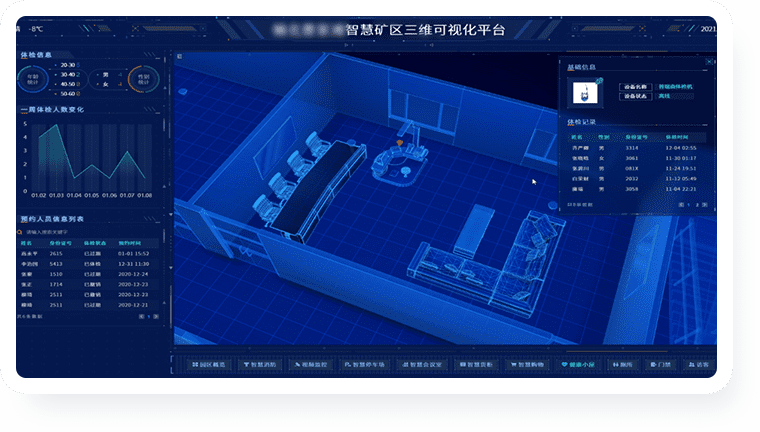Select the row with ID 1714
This screenshot has height=432, width=760.
(88, 284)
